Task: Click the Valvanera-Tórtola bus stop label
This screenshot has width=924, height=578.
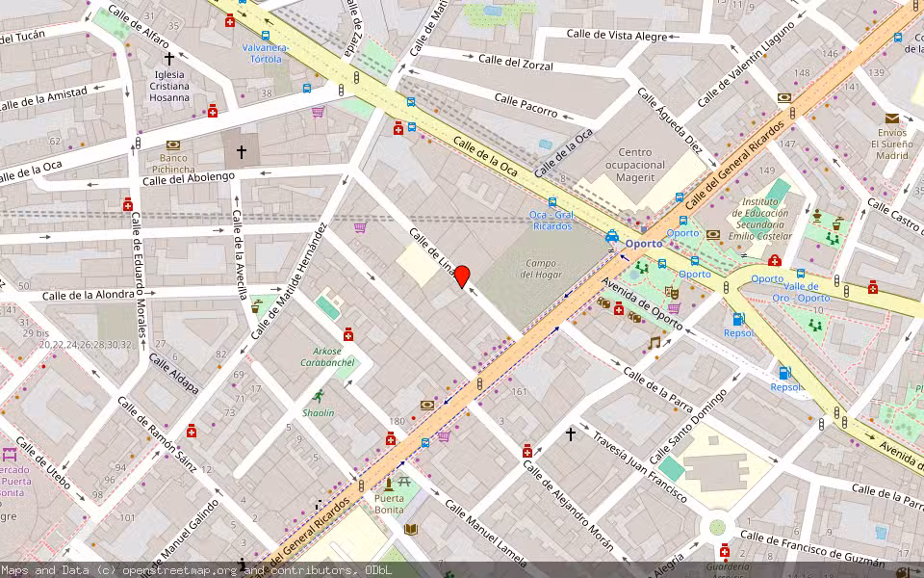Action: point(266,53)
